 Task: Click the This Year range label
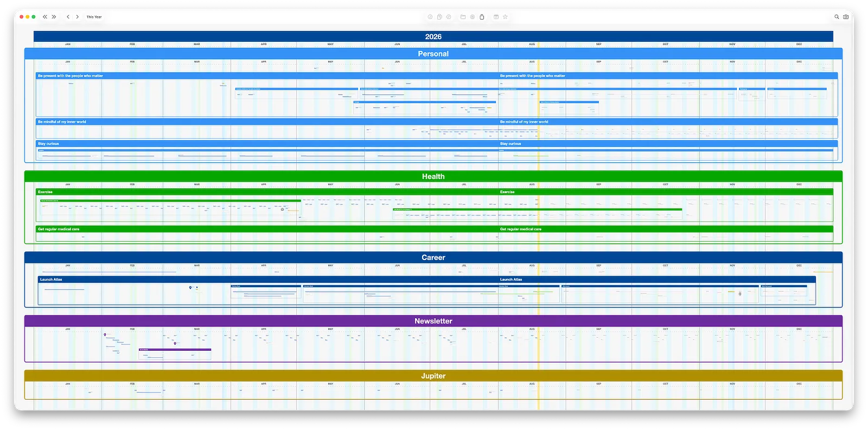pyautogui.click(x=94, y=17)
